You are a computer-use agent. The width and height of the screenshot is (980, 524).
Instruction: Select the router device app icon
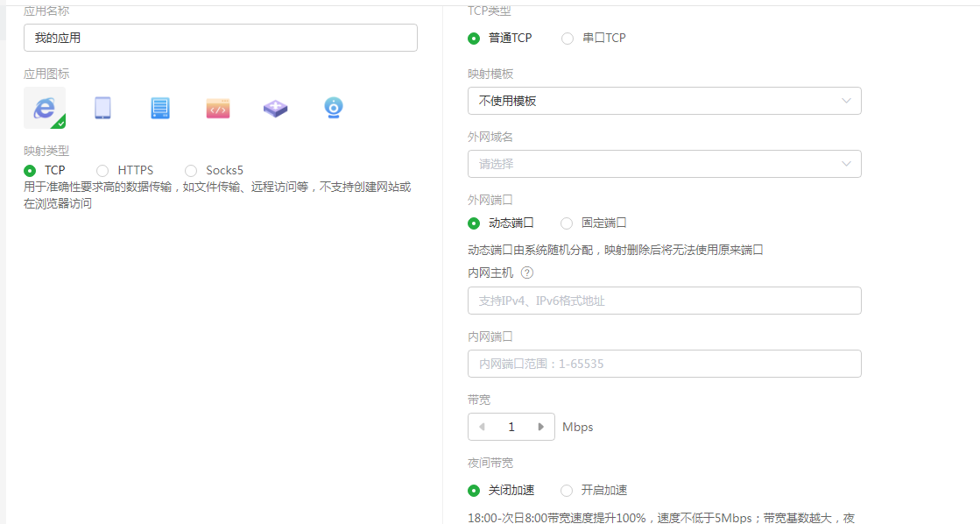pos(275,107)
